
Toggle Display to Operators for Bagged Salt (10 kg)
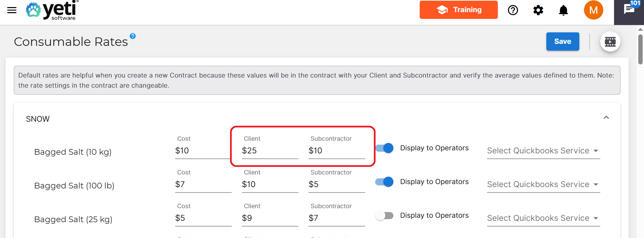[x=384, y=148]
